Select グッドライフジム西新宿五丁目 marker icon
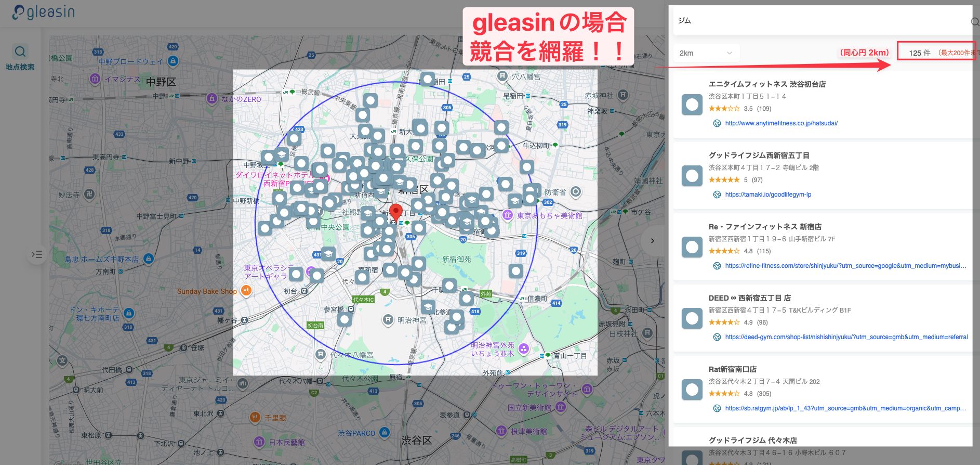 pyautogui.click(x=692, y=176)
